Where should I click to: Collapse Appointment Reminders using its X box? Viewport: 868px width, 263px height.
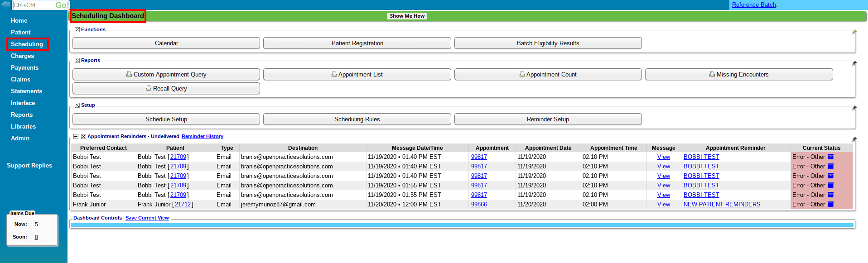point(83,137)
